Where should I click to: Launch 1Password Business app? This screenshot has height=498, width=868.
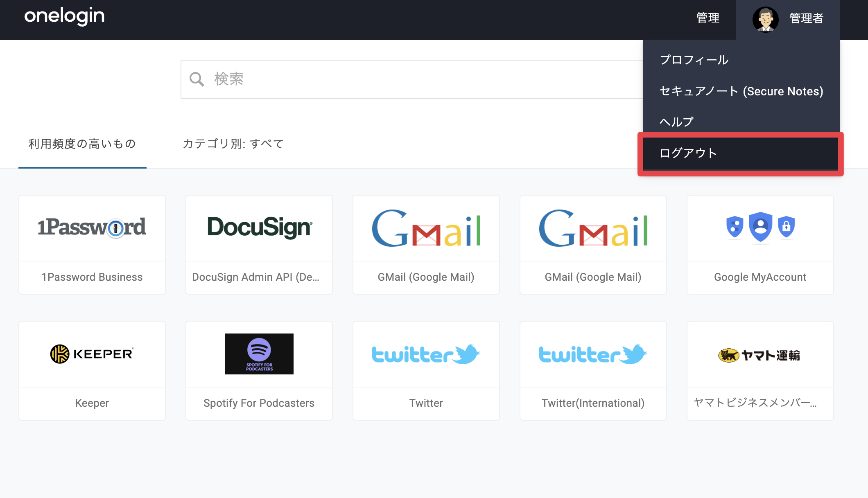[92, 277]
